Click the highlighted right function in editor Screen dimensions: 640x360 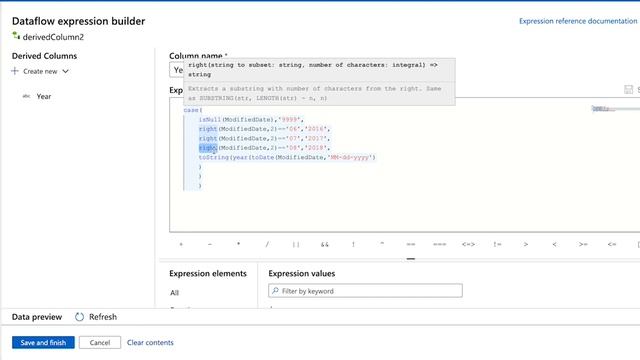point(208,148)
